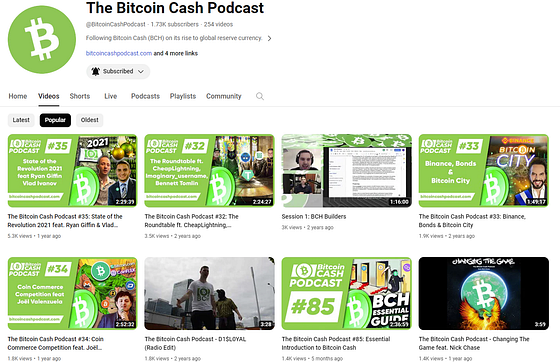This screenshot has height=362, width=560.
Task: Click the channel description 'Following Bitcoin Cash (BCH)...'
Action: tap(174, 38)
